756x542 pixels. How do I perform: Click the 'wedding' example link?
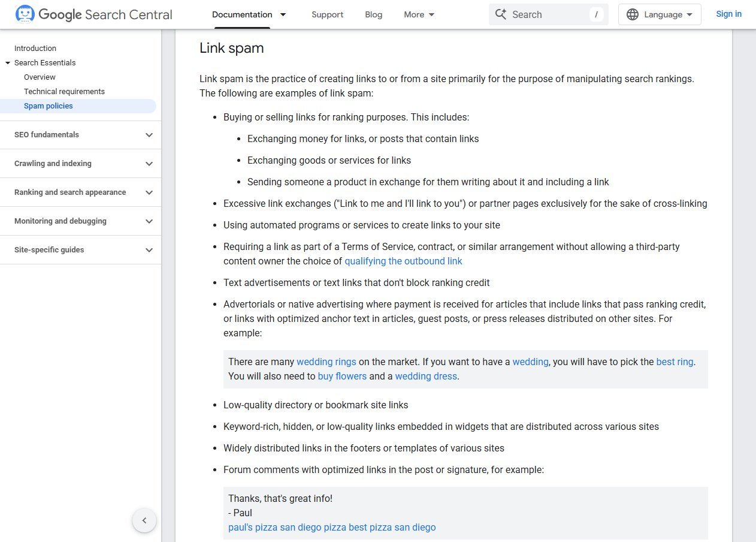tap(531, 362)
